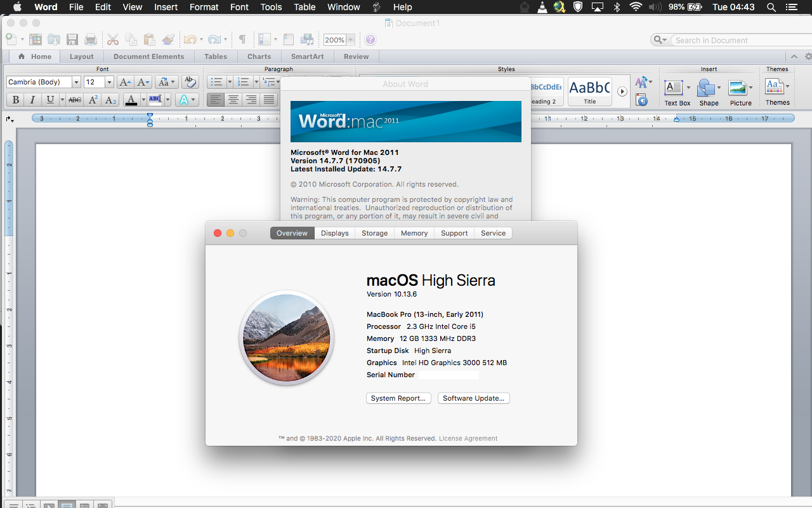
Task: Expand the styles gallery with arrow button
Action: pyautogui.click(x=622, y=91)
